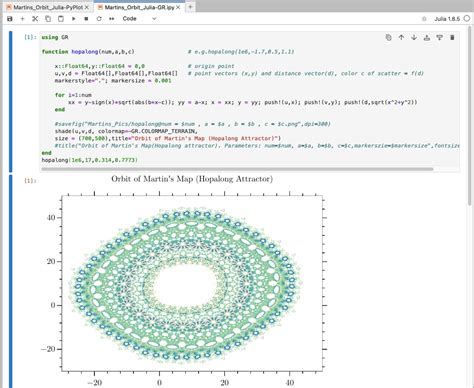Image resolution: width=474 pixels, height=388 pixels.
Task: Place cursor on 'using GR' line
Action: [x=55, y=37]
